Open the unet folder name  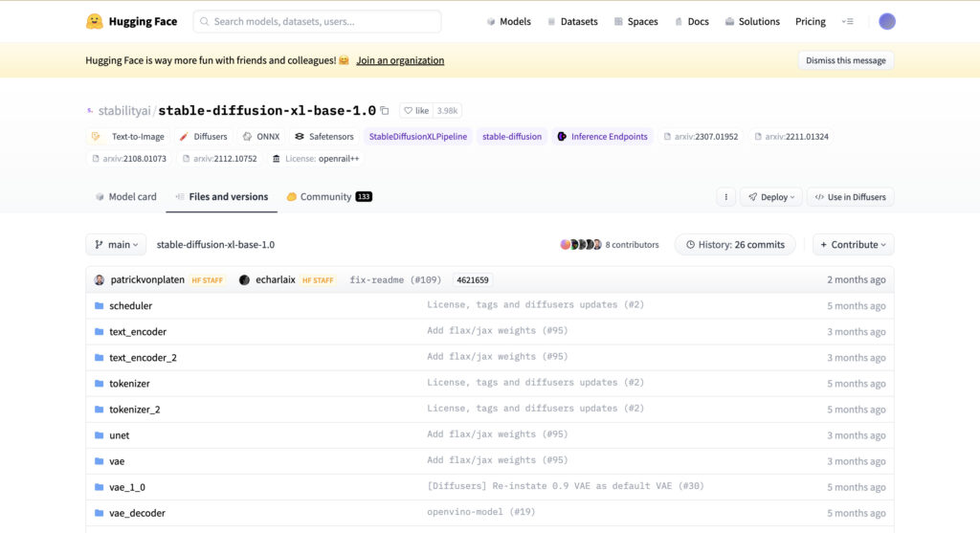point(120,435)
